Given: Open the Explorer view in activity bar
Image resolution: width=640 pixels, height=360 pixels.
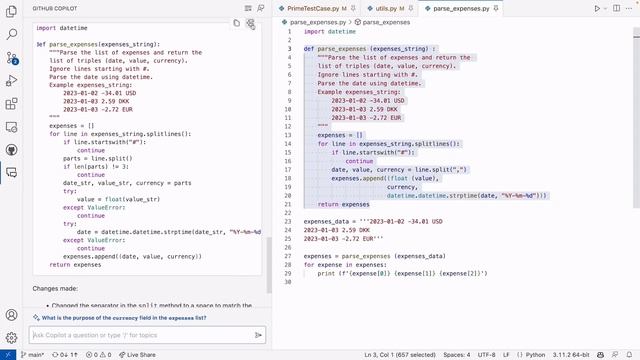Looking at the screenshot, I should pyautogui.click(x=11, y=11).
